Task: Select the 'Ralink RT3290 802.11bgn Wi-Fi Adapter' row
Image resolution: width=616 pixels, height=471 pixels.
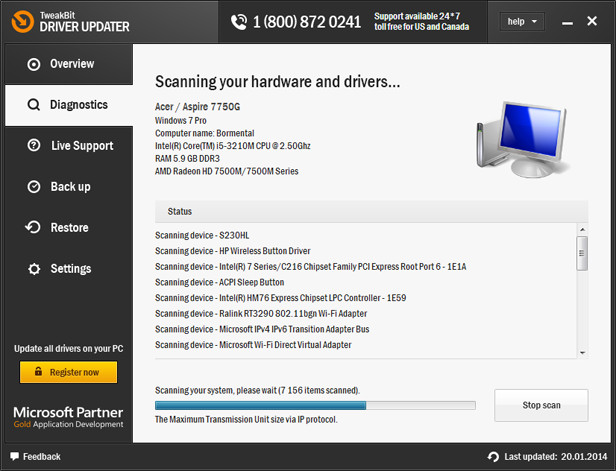Action: tap(365, 313)
